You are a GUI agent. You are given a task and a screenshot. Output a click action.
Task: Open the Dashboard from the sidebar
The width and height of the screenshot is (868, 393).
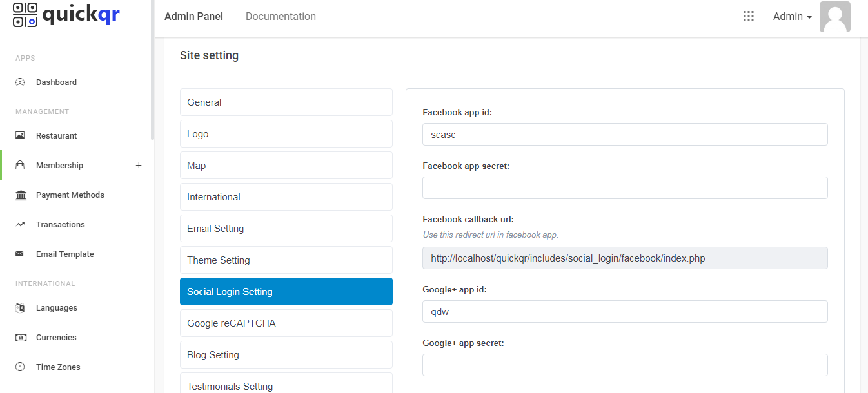coord(57,82)
